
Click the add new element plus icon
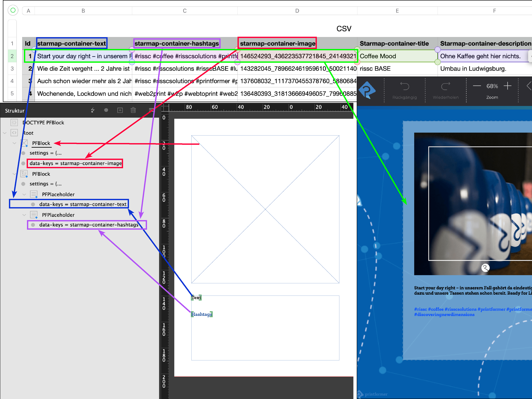(x=120, y=110)
